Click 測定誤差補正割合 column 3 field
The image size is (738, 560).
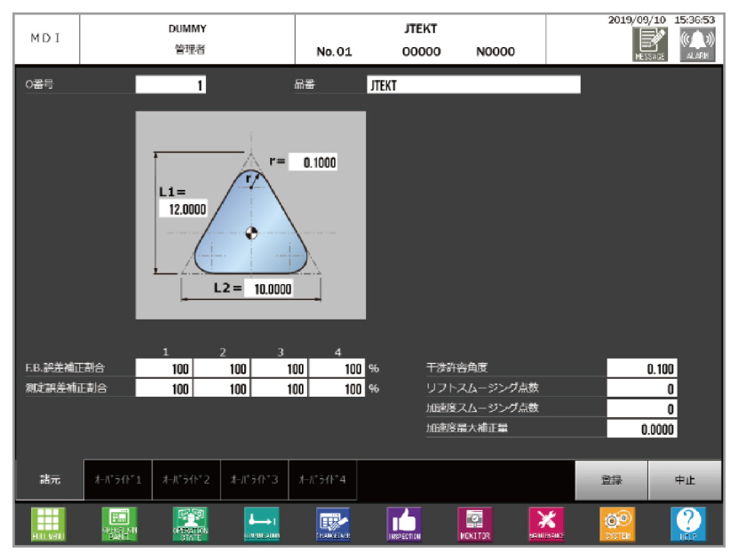[x=279, y=389]
